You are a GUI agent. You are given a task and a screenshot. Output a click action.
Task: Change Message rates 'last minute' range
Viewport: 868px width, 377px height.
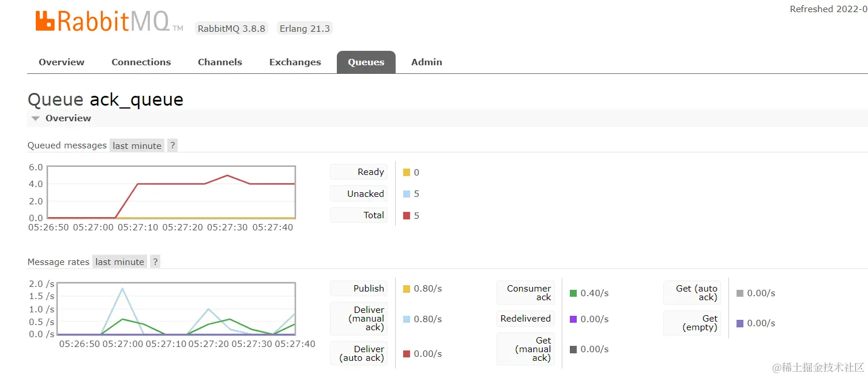click(120, 262)
